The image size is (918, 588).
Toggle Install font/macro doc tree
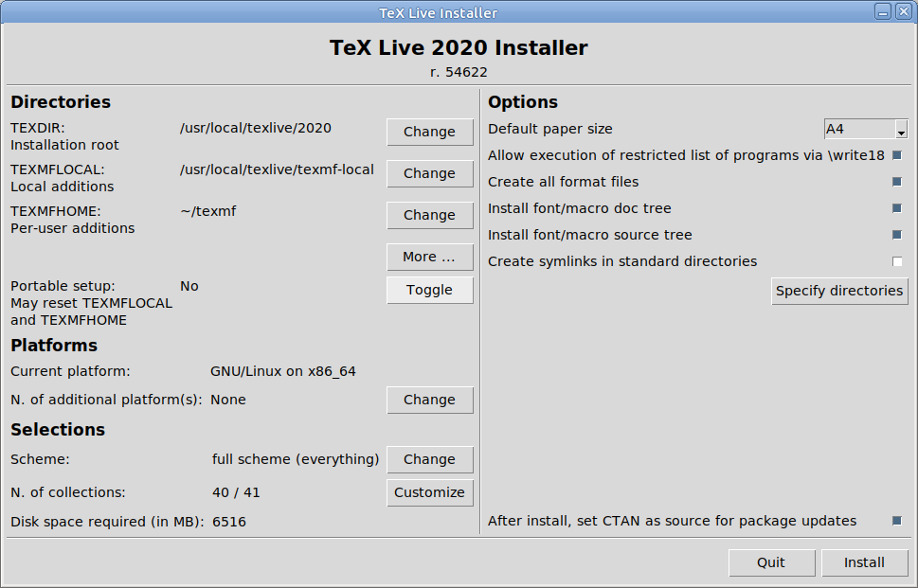coord(897,208)
